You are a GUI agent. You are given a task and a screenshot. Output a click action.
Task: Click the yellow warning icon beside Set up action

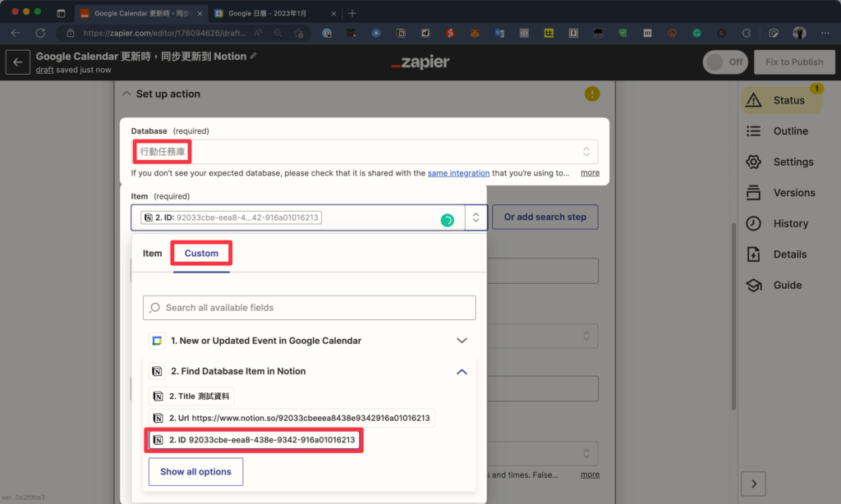coord(592,94)
